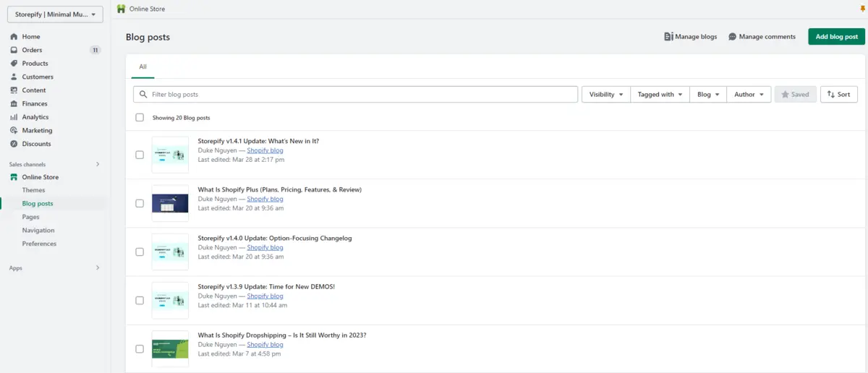This screenshot has width=868, height=373.
Task: Check the Storepify v1.4.1 Update post
Action: [x=140, y=155]
